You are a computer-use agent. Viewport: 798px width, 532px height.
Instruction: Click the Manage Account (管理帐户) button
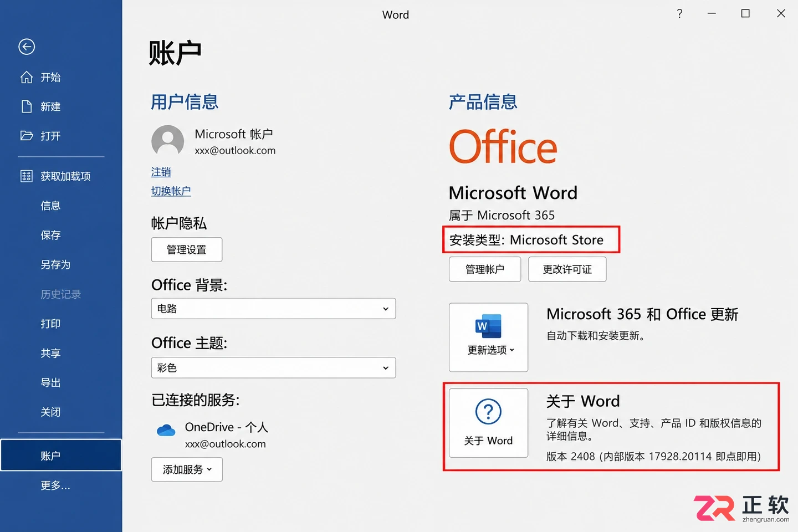click(x=485, y=269)
